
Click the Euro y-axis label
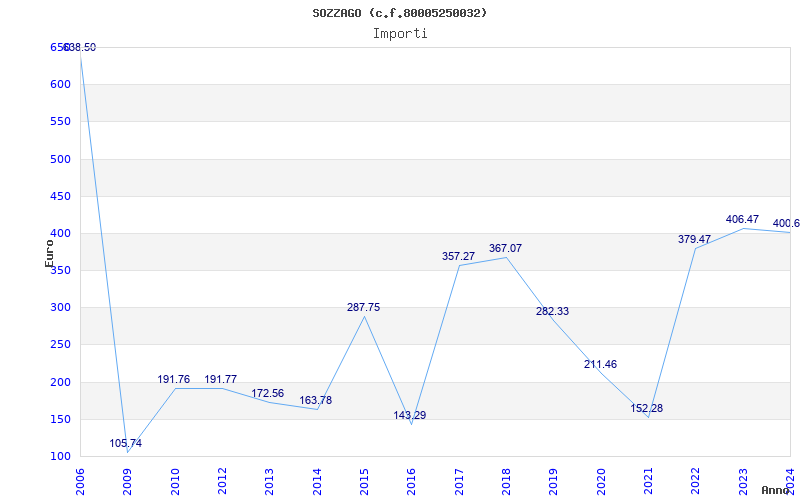tap(49, 254)
